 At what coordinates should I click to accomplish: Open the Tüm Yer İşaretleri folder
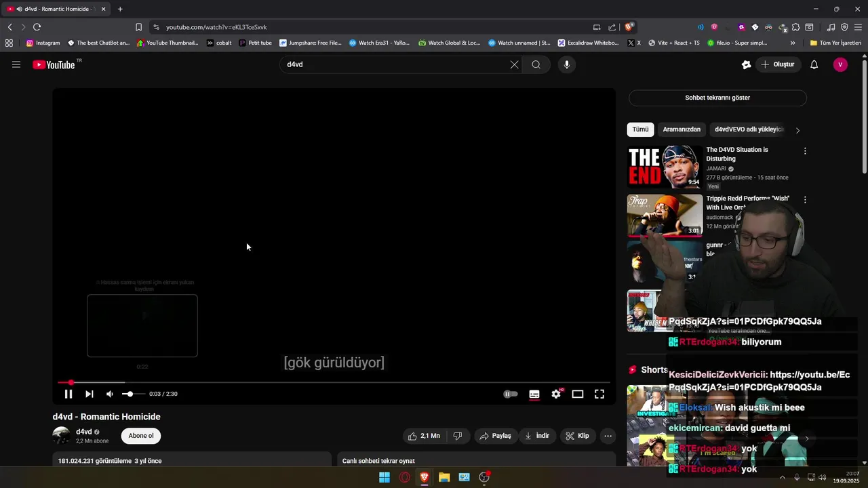(835, 43)
